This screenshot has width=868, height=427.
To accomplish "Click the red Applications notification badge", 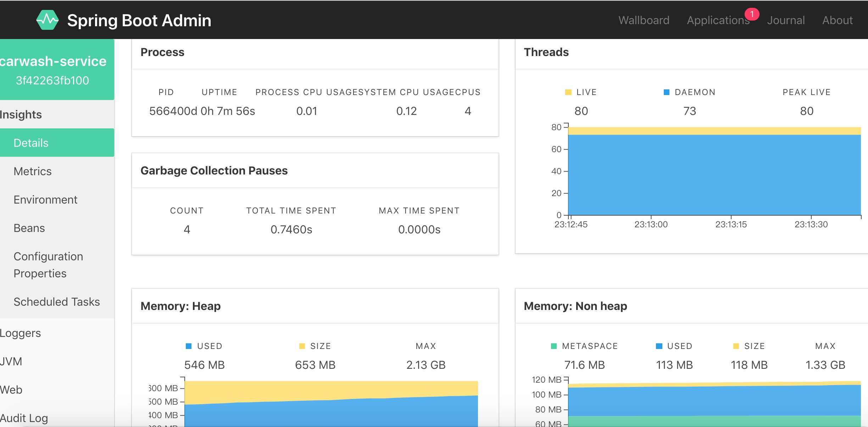I will tap(751, 14).
